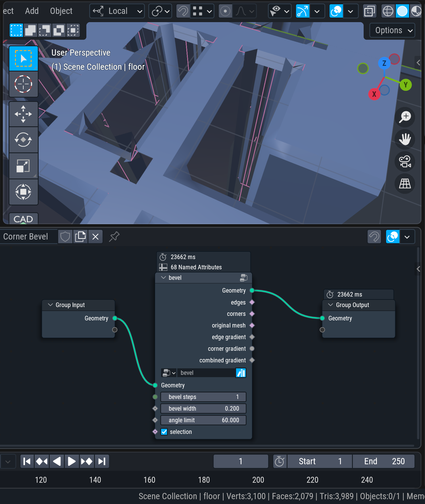Jump to next keyframe

tap(87, 461)
